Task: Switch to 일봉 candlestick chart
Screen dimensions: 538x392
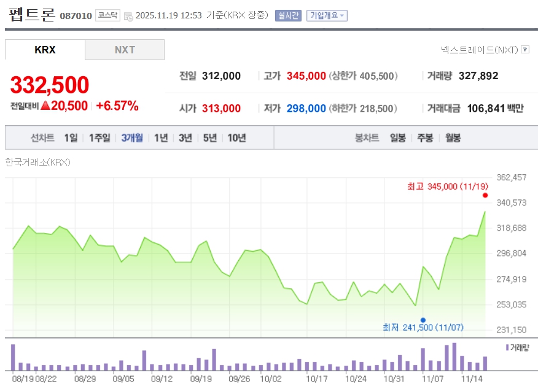Action: point(397,138)
